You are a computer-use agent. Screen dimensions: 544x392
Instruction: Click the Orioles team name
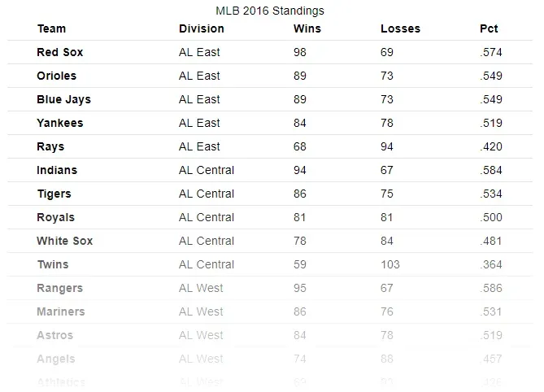56,76
